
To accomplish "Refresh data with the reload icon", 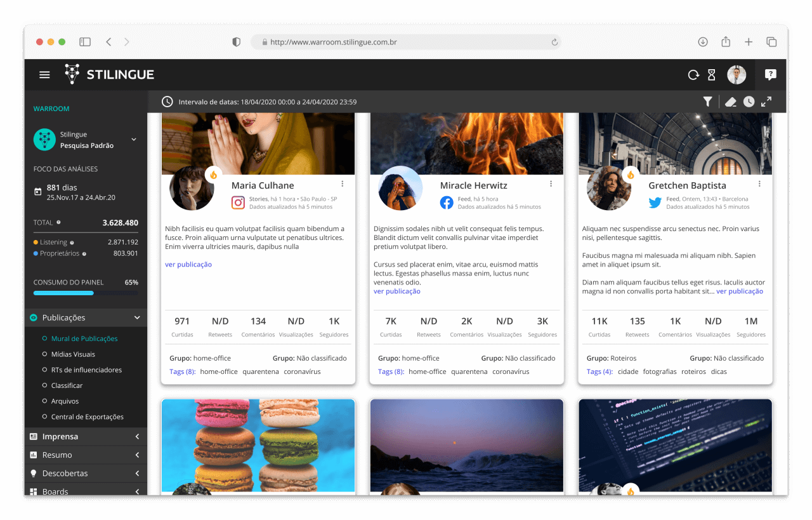I will (693, 75).
